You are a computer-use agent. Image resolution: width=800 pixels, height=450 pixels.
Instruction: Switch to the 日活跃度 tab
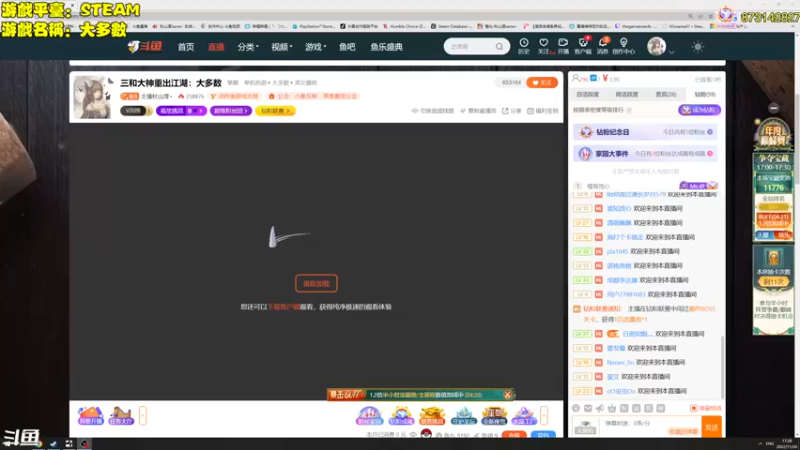(x=587, y=94)
